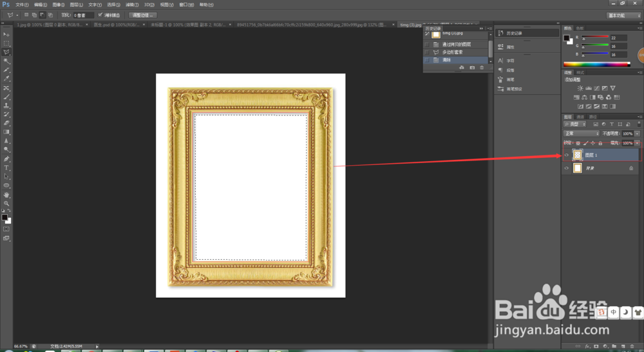Image resolution: width=644 pixels, height=352 pixels.
Task: Open the tool preset picker arrow
Action: [x=17, y=15]
